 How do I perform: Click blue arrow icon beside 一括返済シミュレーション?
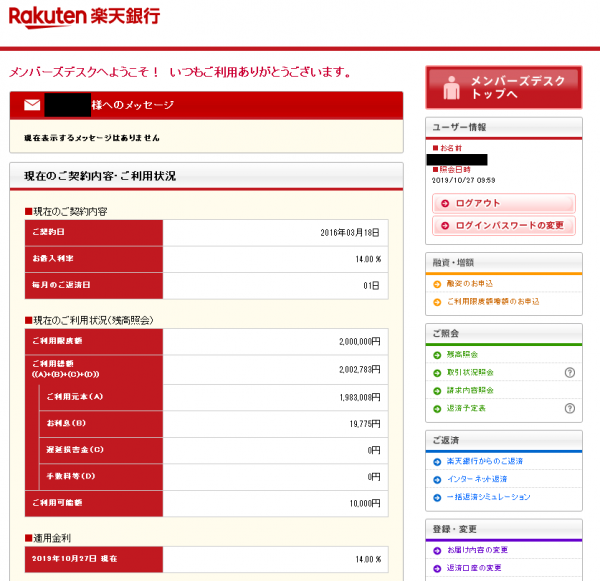click(437, 498)
